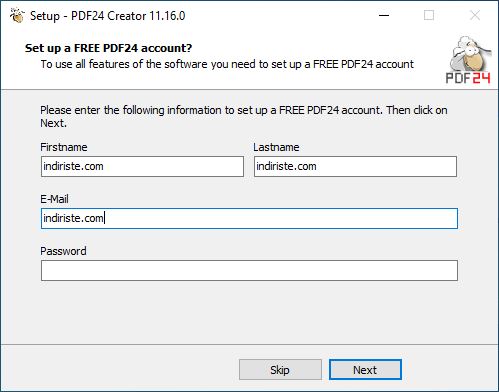Click the 'To use all features' subtitle text
Viewport: 499px width, 392px height.
point(227,64)
